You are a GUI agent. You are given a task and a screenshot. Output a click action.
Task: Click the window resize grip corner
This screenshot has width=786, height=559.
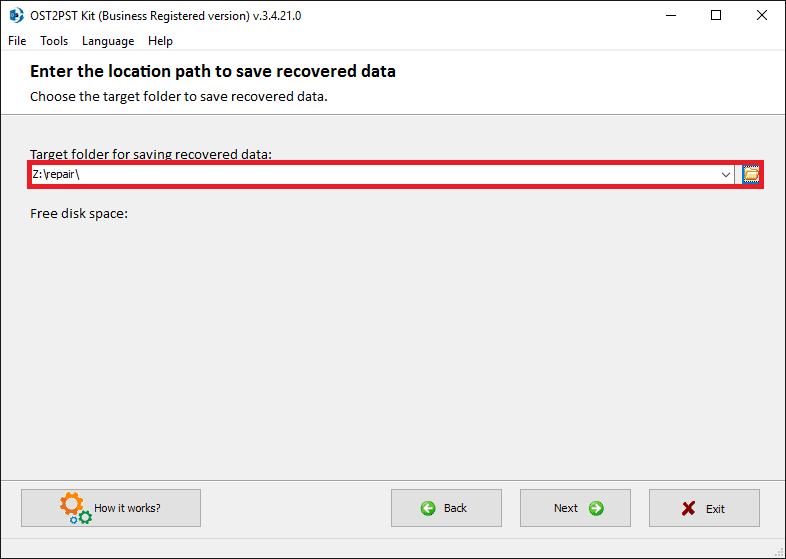(x=779, y=552)
